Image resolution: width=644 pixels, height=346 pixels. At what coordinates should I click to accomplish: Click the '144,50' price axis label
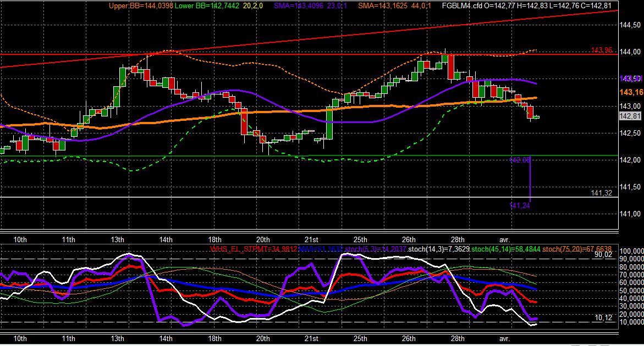[x=630, y=25]
